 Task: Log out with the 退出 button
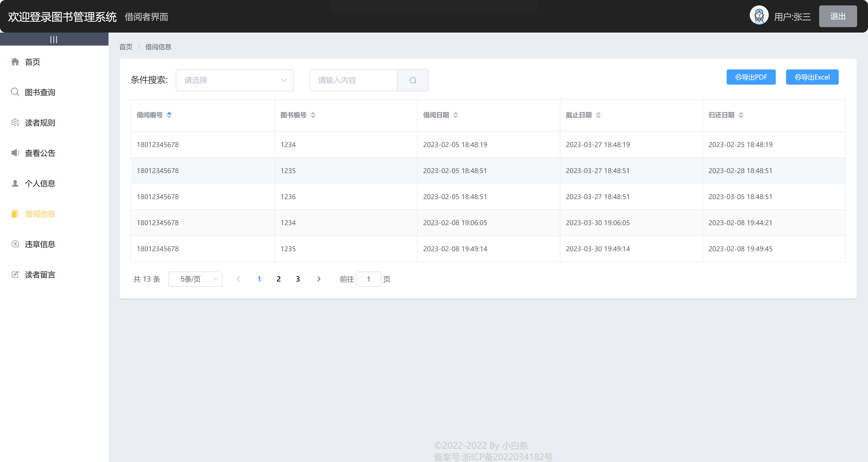point(837,16)
